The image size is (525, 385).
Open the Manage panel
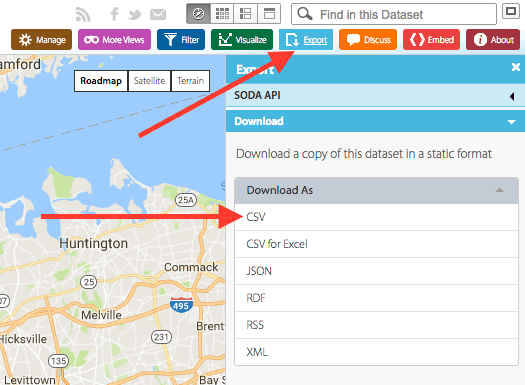point(42,40)
